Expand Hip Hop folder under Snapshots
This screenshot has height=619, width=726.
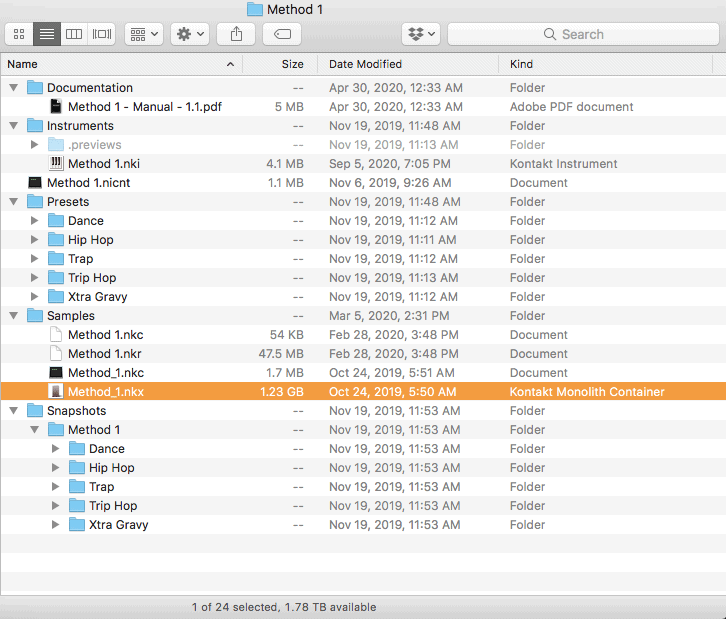coord(56,467)
